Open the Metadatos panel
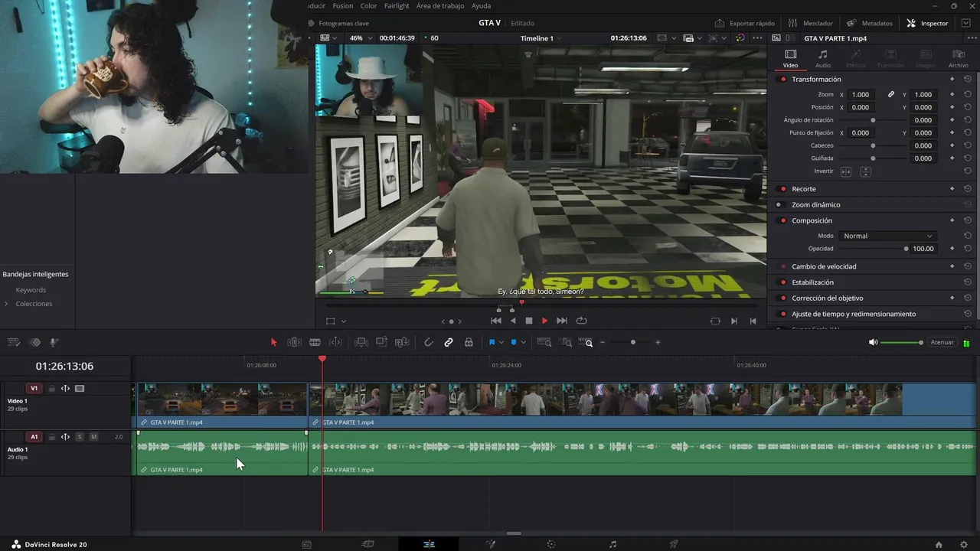Image resolution: width=980 pixels, height=551 pixels. point(870,23)
